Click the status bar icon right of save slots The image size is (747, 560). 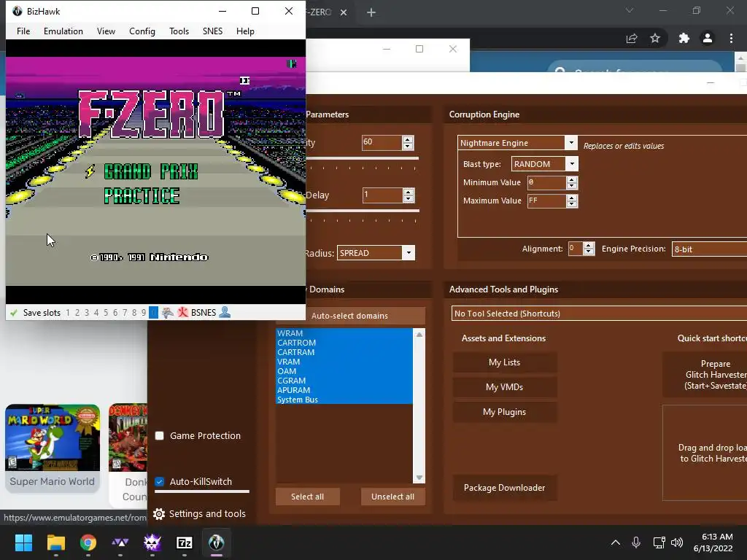167,312
